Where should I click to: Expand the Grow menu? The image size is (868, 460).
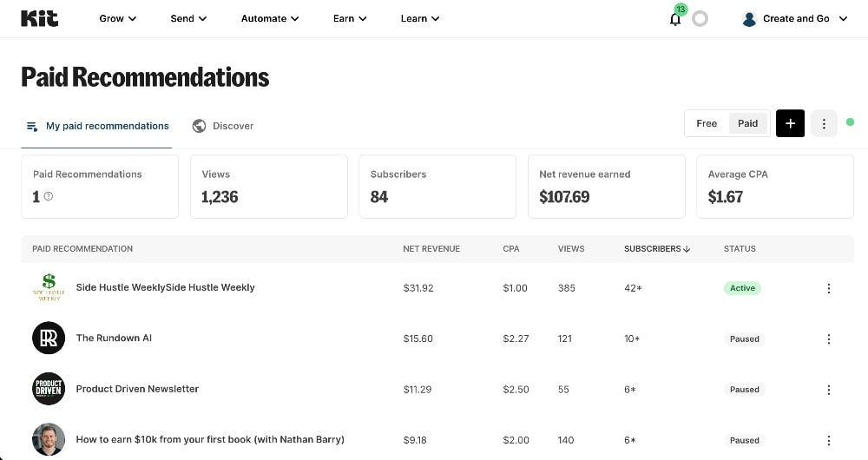[117, 18]
